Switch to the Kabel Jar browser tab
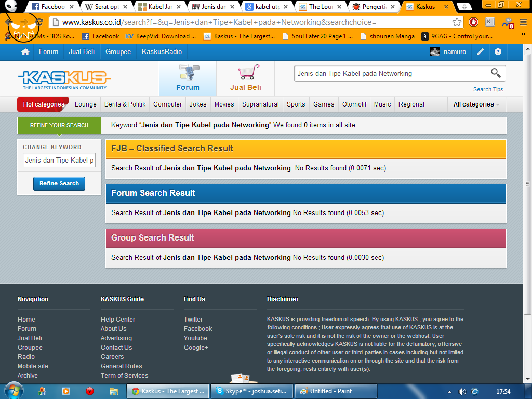This screenshot has width=532, height=399. [x=160, y=7]
